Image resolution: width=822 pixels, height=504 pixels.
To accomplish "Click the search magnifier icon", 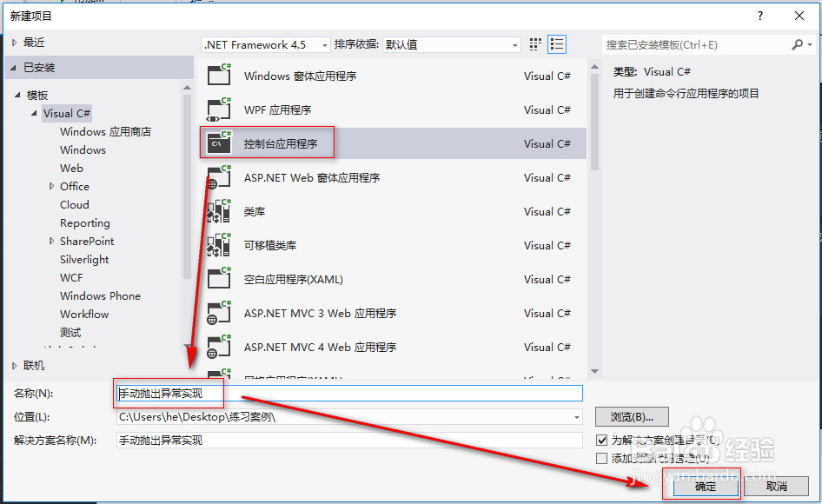I will coord(798,44).
